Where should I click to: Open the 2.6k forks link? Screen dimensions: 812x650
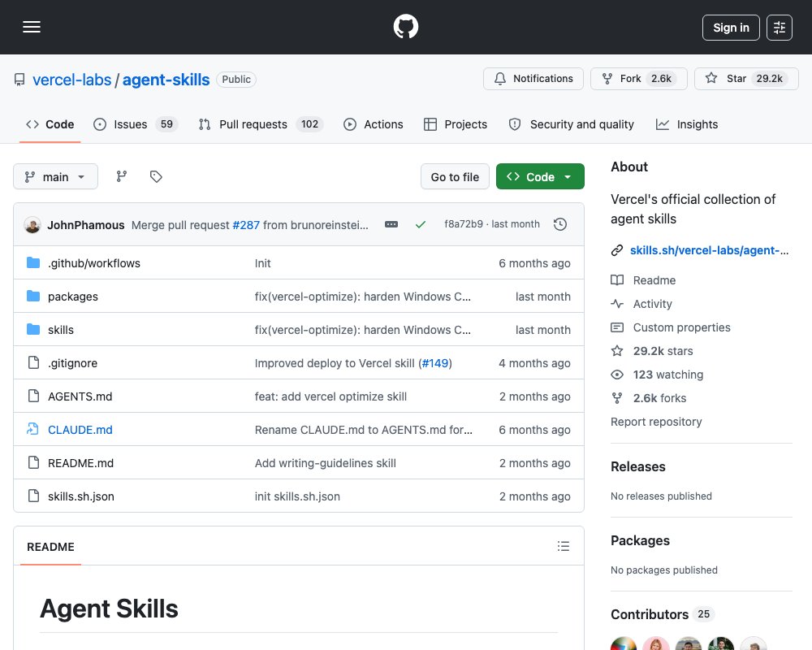coord(649,398)
